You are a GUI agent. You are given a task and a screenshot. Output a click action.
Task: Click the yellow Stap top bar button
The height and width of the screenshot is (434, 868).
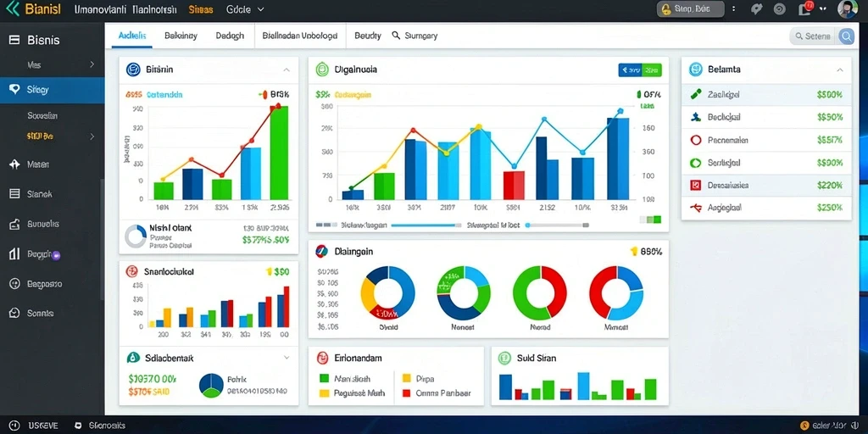pyautogui.click(x=690, y=8)
